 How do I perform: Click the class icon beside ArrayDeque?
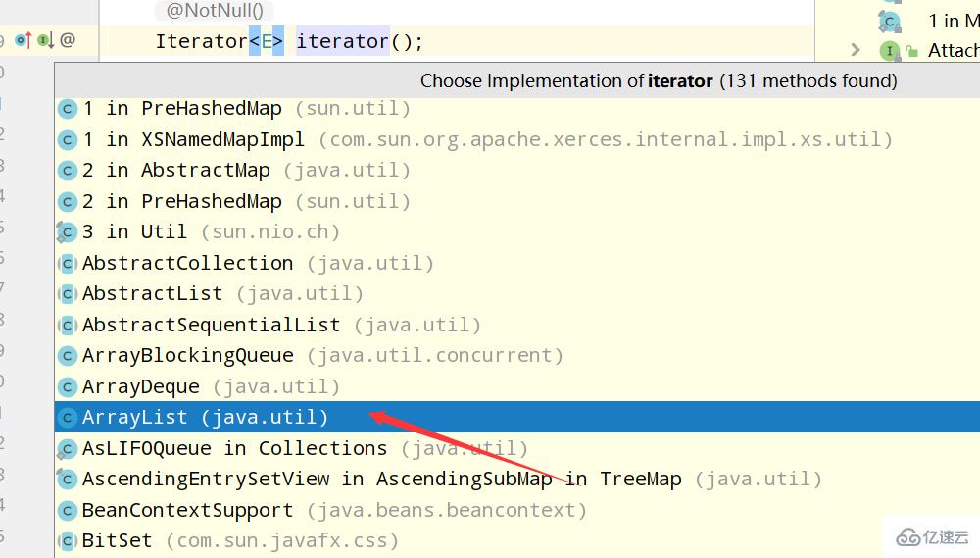coord(67,387)
